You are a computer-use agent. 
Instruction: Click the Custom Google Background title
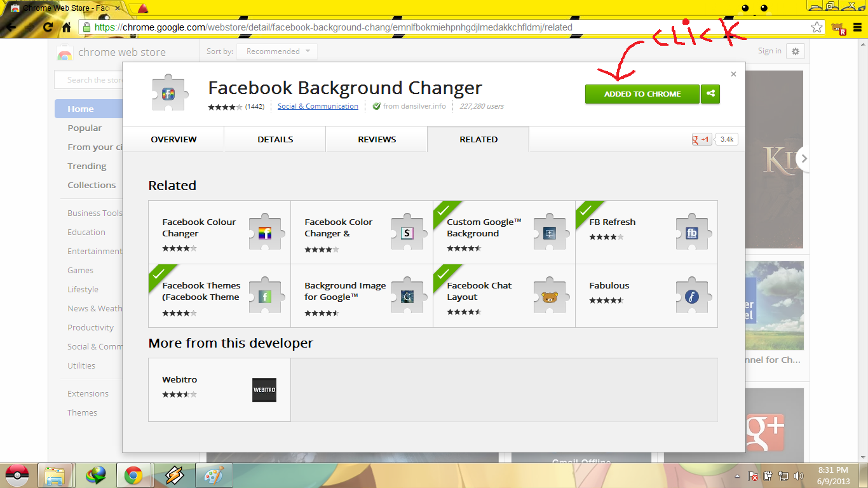click(x=484, y=227)
